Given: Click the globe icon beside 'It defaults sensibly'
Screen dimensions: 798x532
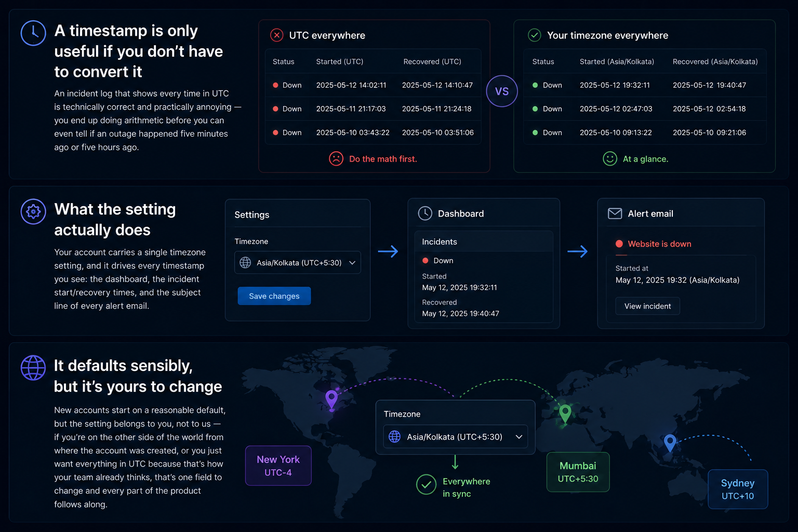Looking at the screenshot, I should [x=33, y=368].
